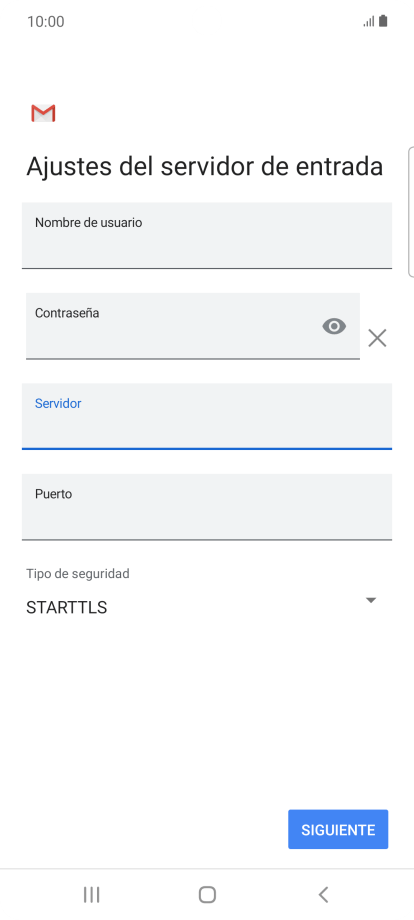Focus the Nombre de usuario field
The image size is (414, 920).
tap(207, 235)
